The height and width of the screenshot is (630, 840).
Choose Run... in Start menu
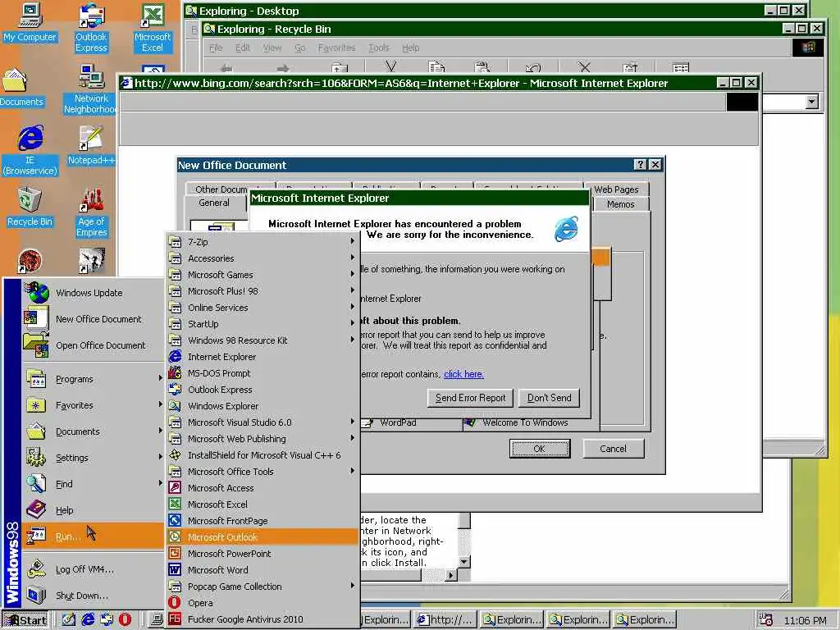tap(93, 536)
